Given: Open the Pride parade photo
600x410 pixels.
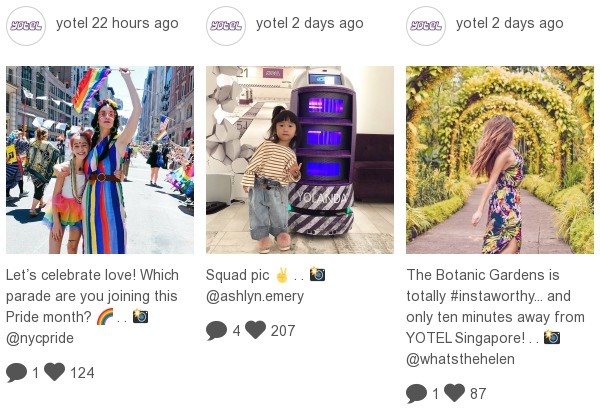Looking at the screenshot, I should point(100,160).
